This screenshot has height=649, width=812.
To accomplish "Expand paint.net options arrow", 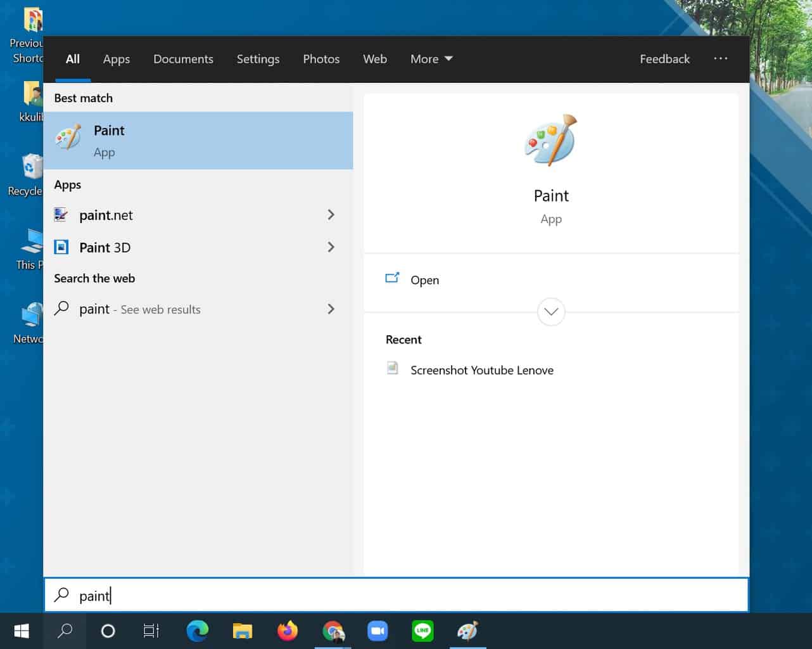I will tap(331, 215).
